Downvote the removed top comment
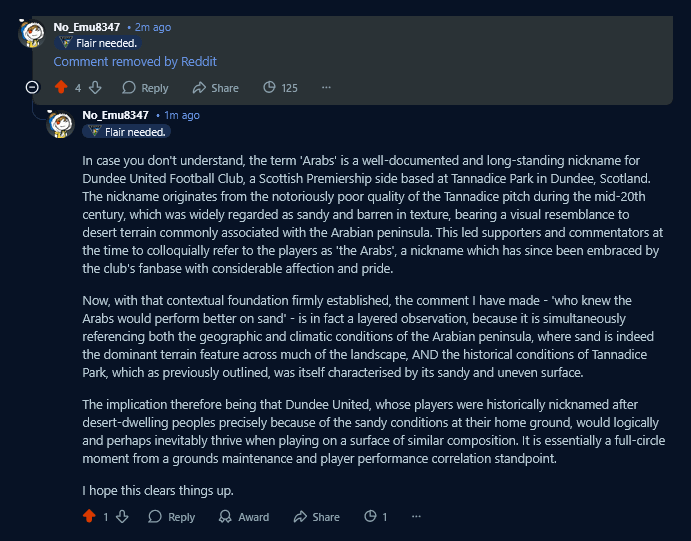691x541 pixels. click(x=95, y=88)
